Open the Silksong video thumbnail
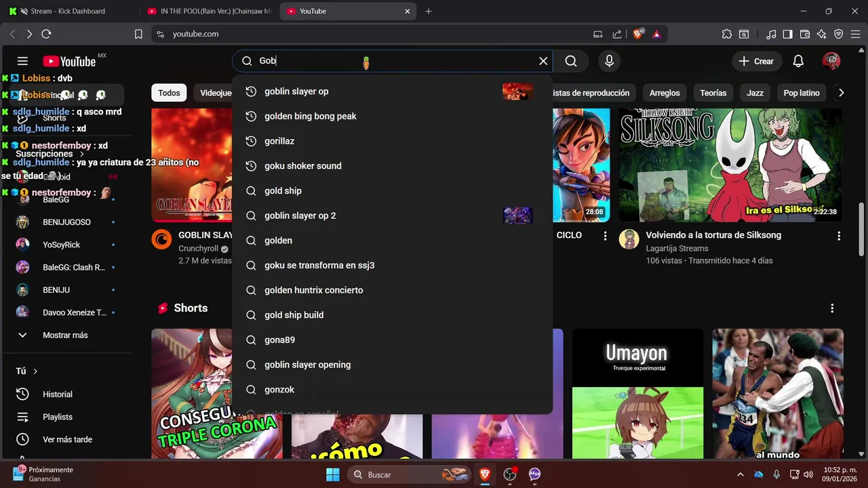 point(731,165)
